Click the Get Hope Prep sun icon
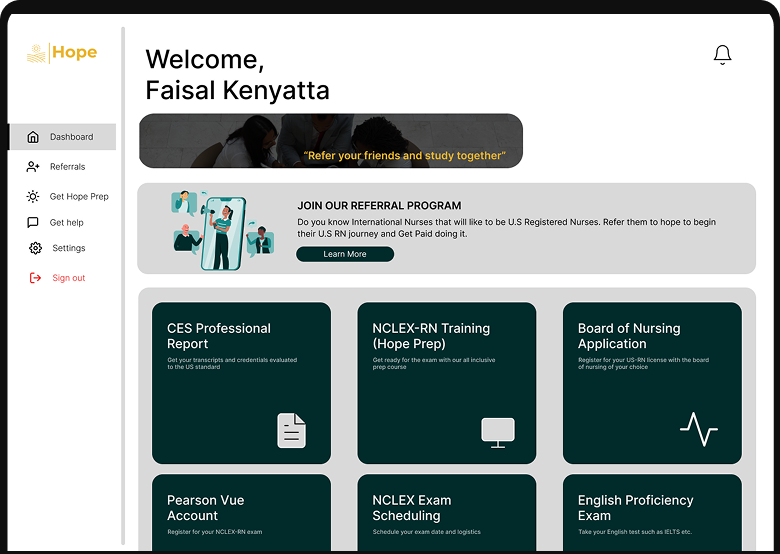The image size is (780, 554). [33, 197]
